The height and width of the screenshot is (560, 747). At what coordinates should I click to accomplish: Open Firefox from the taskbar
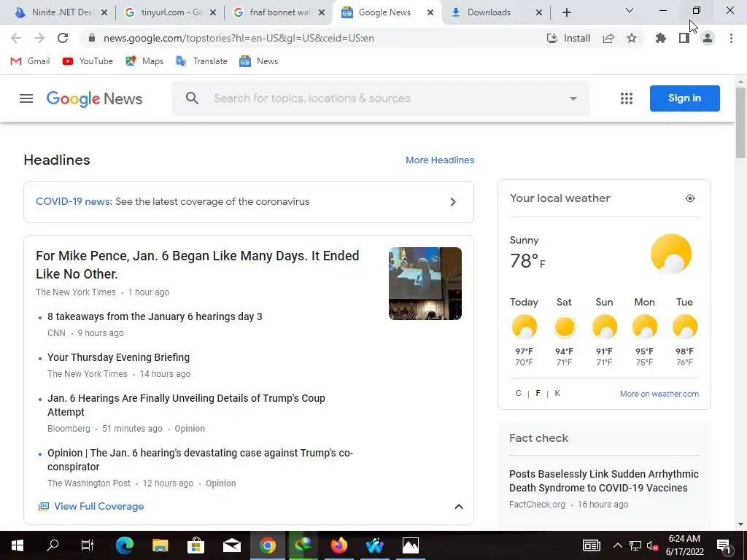tap(338, 545)
